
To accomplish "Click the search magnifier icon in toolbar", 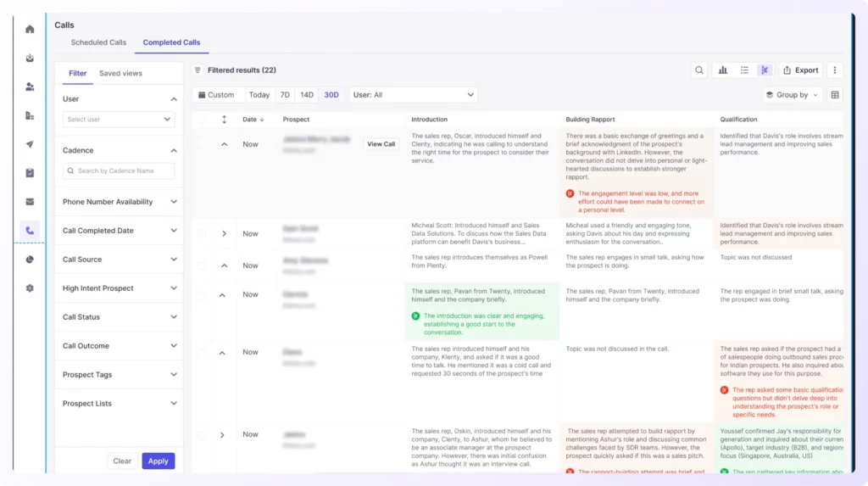I will 699,70.
